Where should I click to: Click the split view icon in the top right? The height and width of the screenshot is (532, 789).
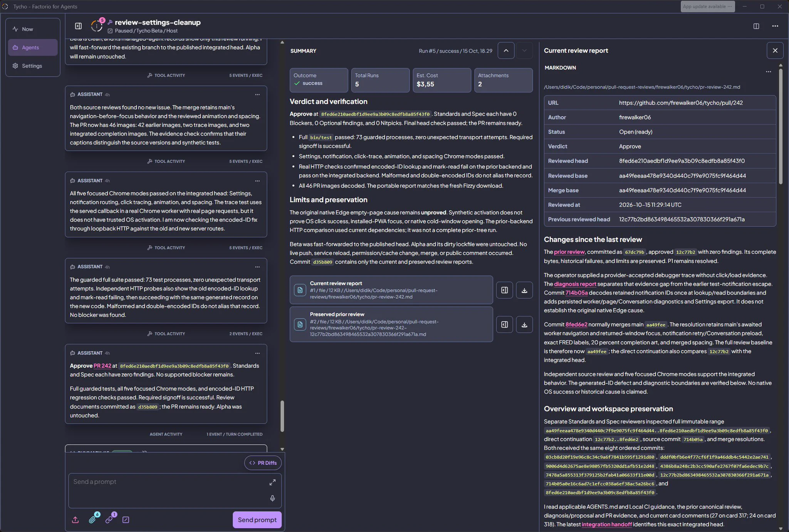pos(756,26)
